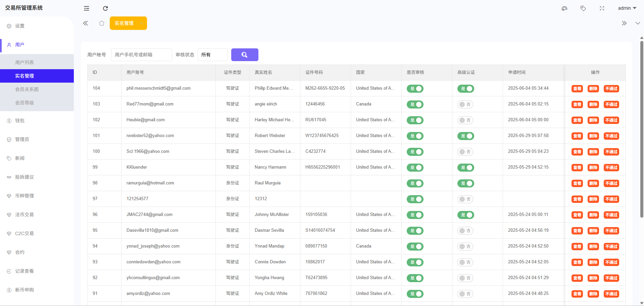Open the admin account dropdown
The height and width of the screenshot is (306, 644).
tap(626, 8)
